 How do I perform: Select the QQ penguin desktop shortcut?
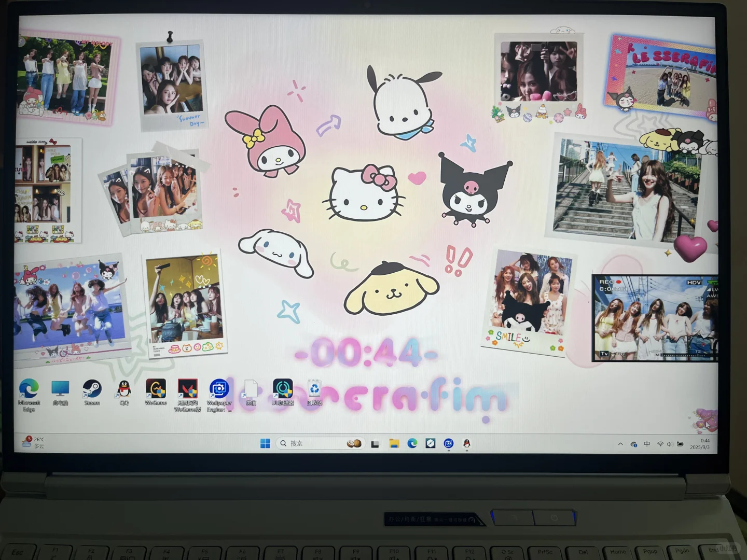[124, 393]
